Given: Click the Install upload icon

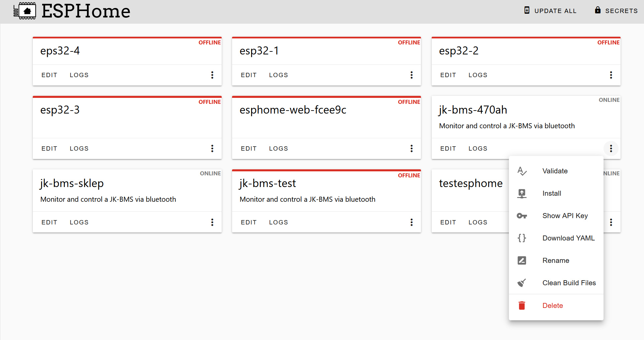Looking at the screenshot, I should [522, 193].
